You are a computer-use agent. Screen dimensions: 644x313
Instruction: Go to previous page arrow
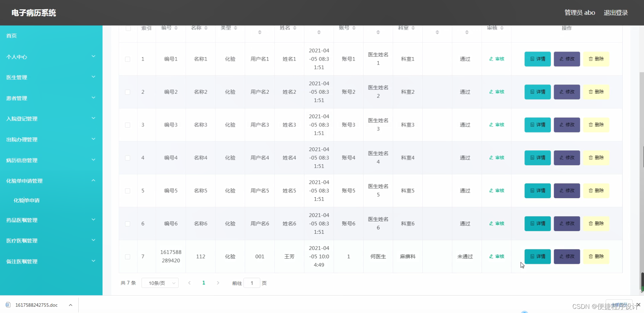tap(189, 283)
